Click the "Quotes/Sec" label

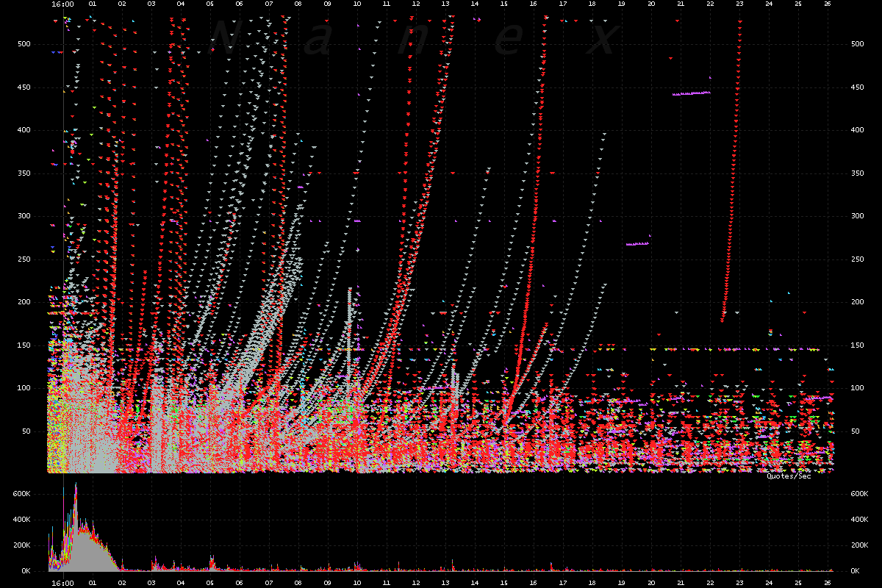[789, 476]
